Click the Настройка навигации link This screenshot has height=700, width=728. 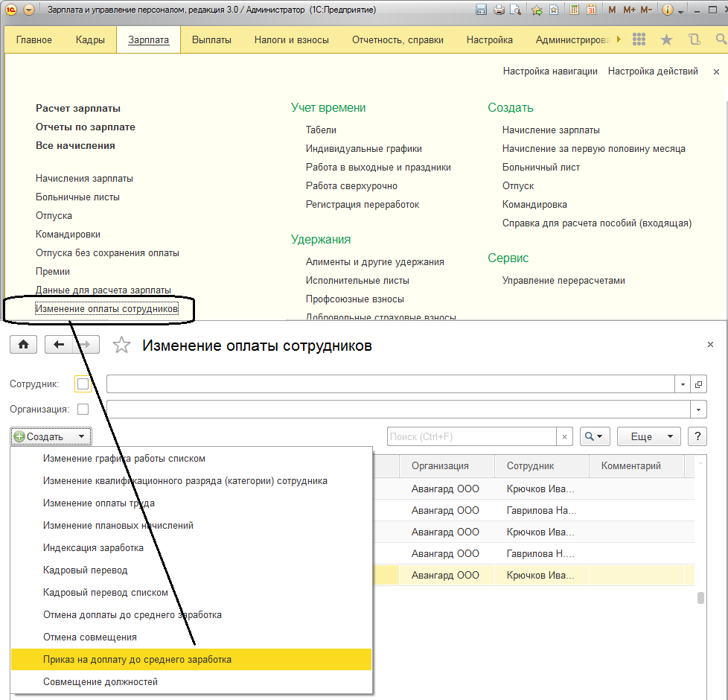(x=550, y=71)
